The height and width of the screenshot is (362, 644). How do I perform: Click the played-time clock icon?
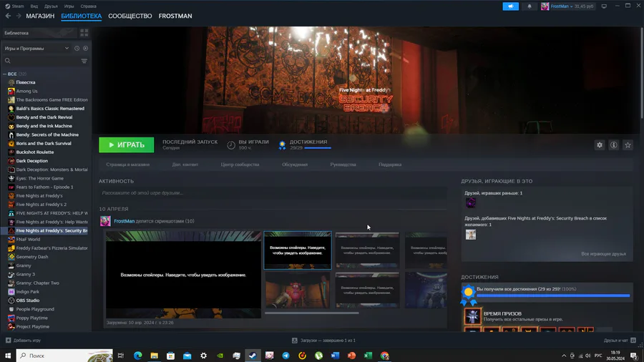(231, 145)
